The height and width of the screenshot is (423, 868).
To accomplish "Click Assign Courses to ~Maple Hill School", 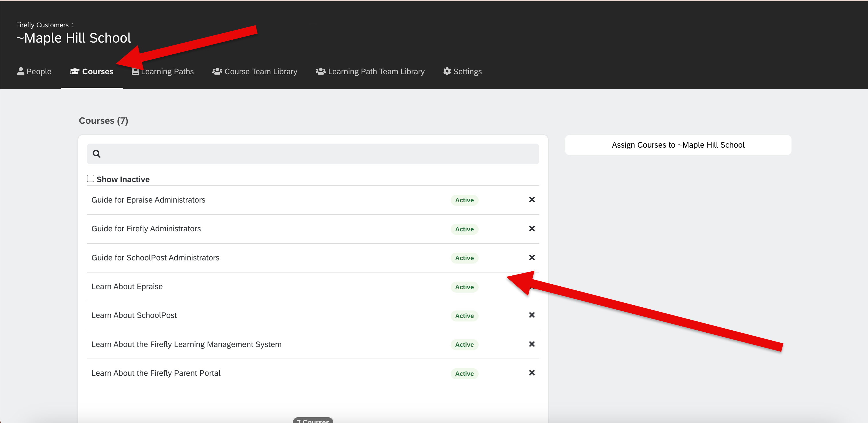I will pyautogui.click(x=678, y=145).
